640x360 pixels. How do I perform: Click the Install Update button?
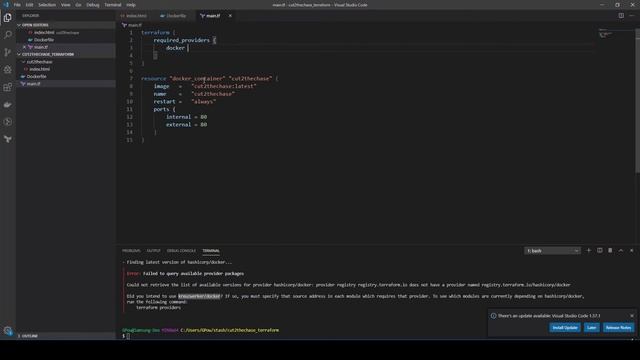565,327
